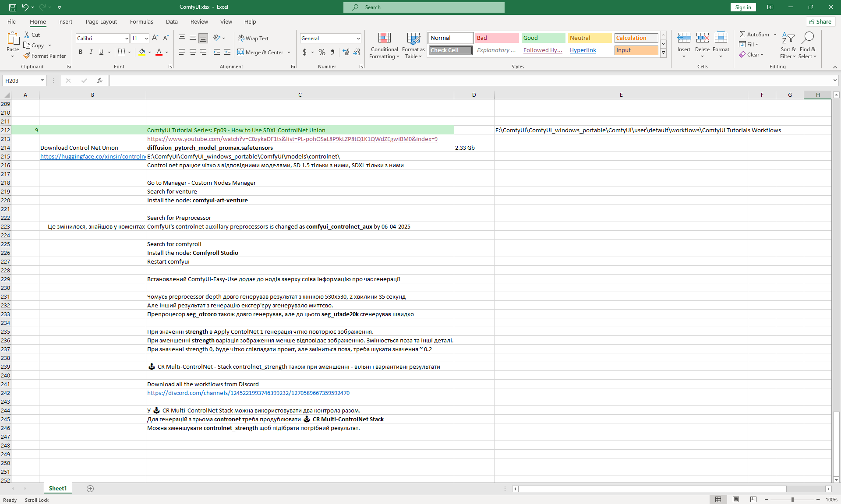Click the Share button
Image resolution: width=841 pixels, height=504 pixels.
(x=820, y=21)
